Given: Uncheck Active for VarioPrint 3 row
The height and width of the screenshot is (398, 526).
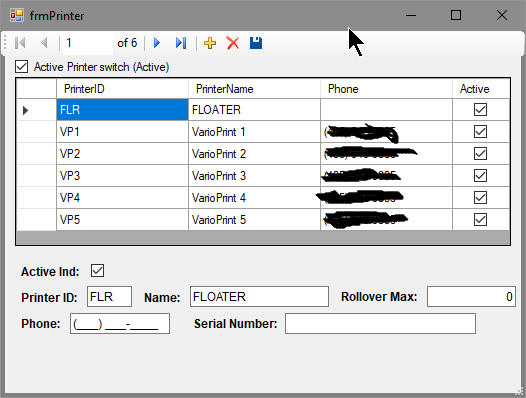Looking at the screenshot, I should pyautogui.click(x=480, y=176).
